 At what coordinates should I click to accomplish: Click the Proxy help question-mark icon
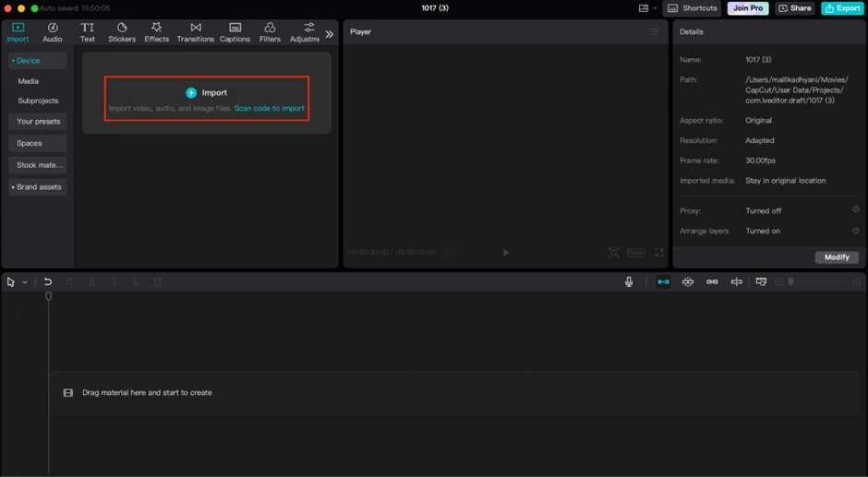pyautogui.click(x=855, y=209)
